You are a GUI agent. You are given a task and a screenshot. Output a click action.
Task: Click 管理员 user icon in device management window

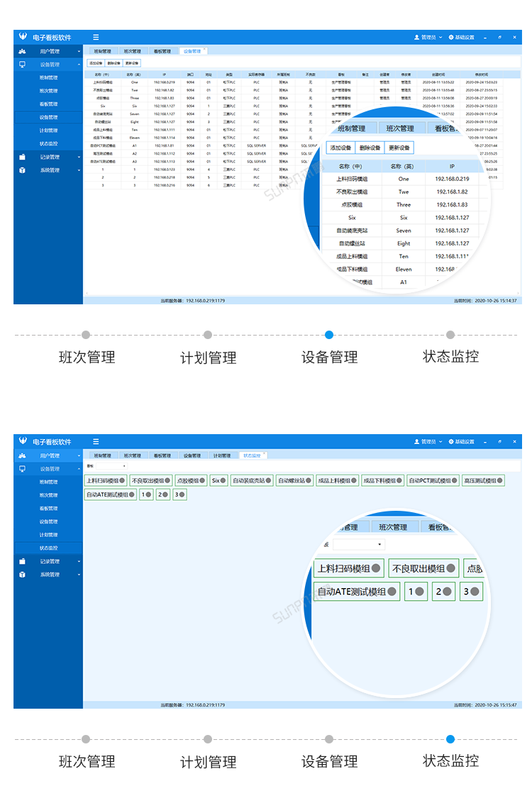416,37
